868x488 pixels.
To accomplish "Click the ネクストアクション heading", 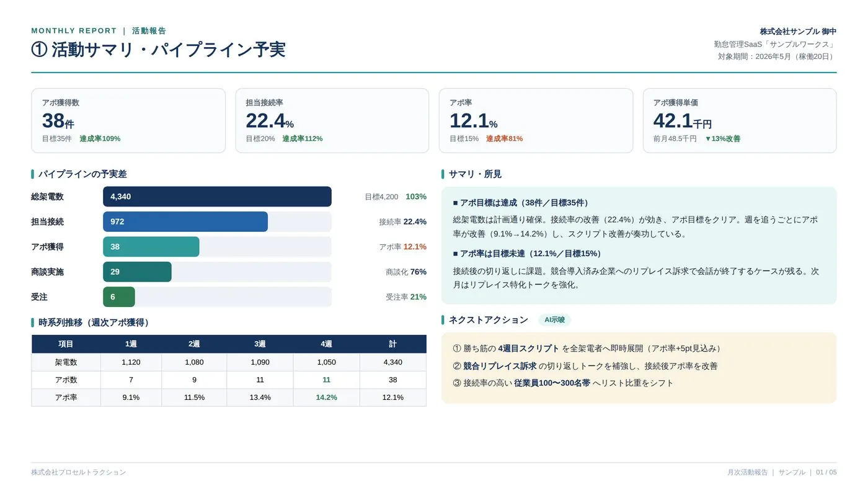I will (x=488, y=320).
